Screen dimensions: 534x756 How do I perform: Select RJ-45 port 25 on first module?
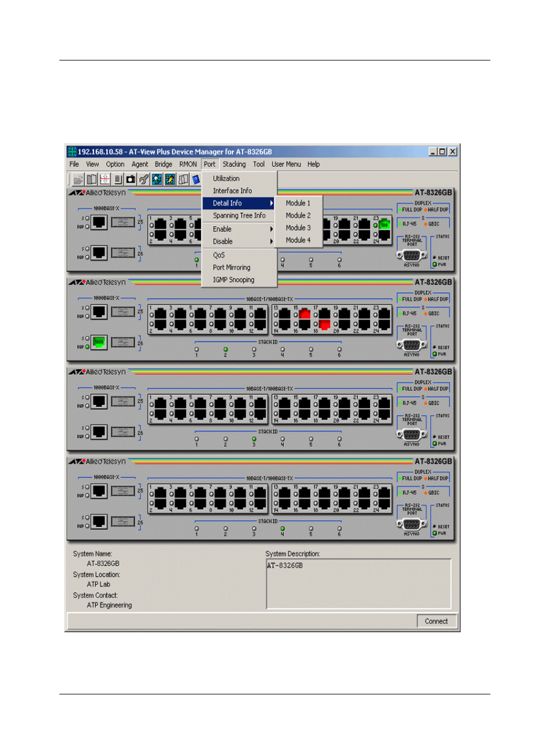[99, 222]
